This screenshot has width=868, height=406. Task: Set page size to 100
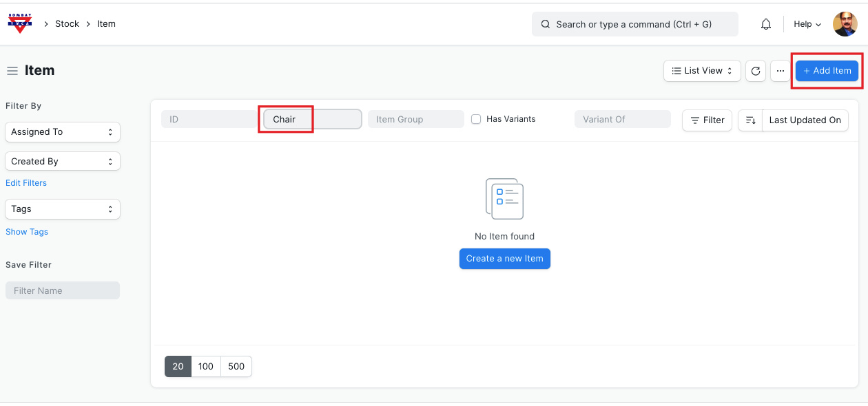(x=206, y=367)
